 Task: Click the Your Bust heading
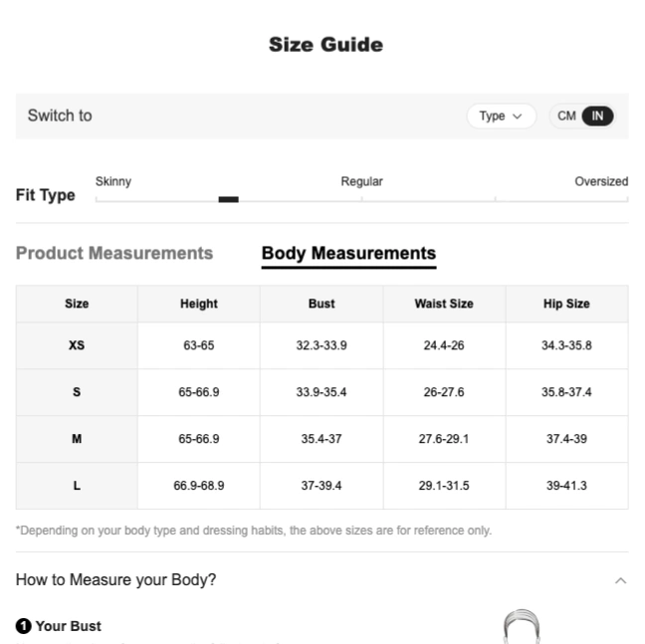pos(69,626)
